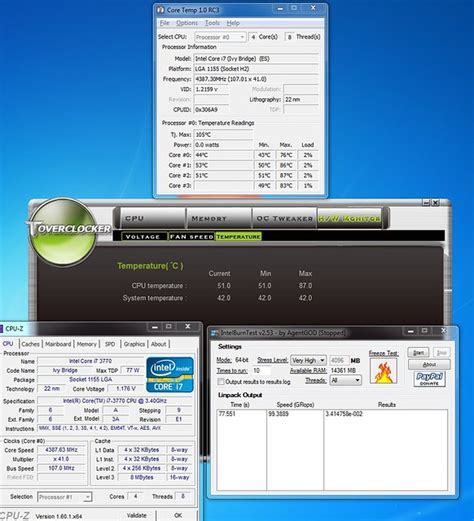Open the Caches tab in CPU-Z
Viewport: 474px width, 521px height.
point(30,344)
